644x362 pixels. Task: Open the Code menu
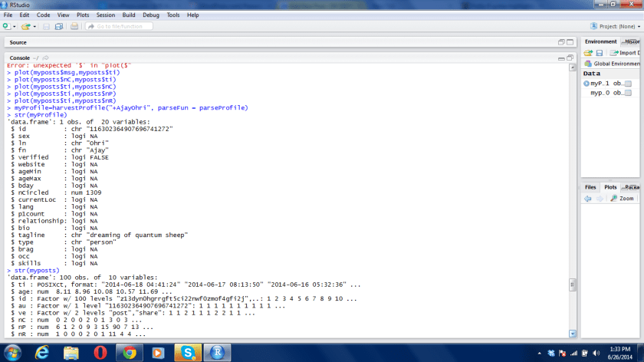click(x=43, y=15)
